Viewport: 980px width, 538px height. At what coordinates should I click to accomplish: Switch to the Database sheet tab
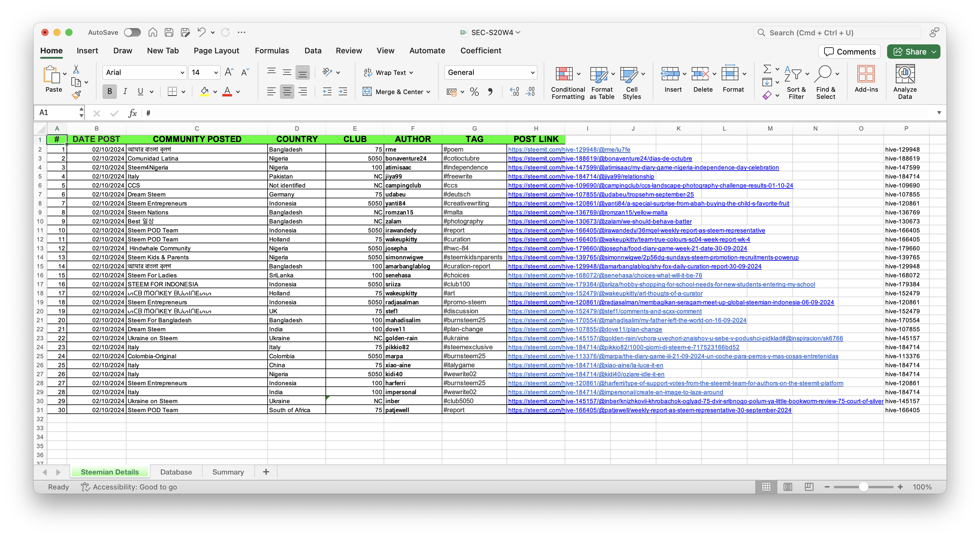point(176,472)
